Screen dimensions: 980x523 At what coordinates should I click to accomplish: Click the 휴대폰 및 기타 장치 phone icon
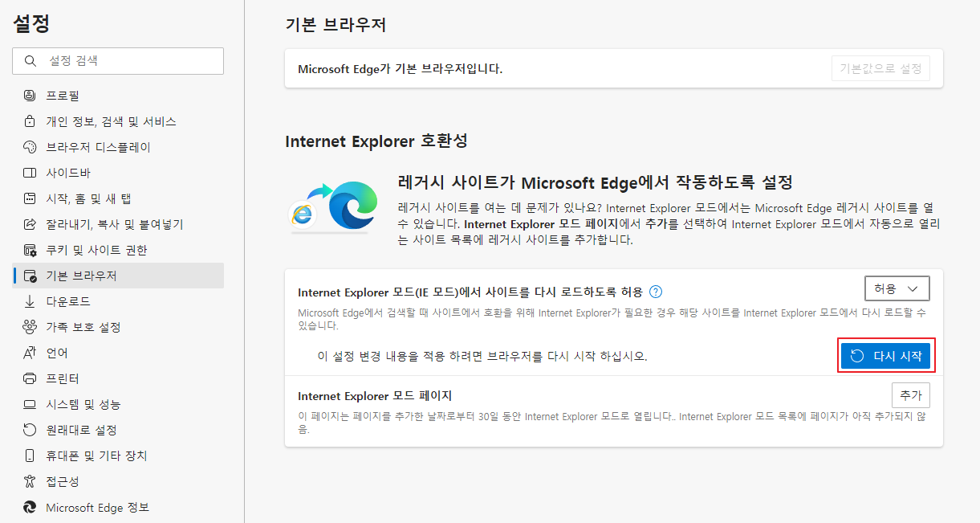pyautogui.click(x=30, y=456)
